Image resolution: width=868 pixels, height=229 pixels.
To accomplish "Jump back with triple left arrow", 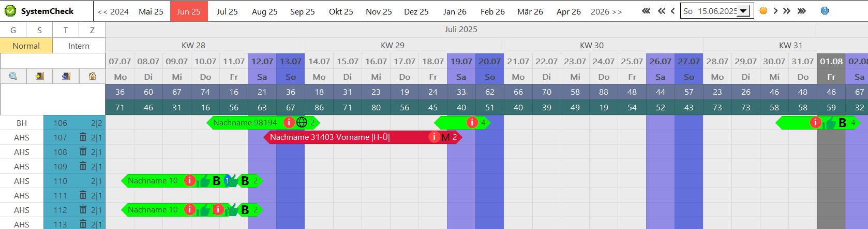I will tap(646, 11).
